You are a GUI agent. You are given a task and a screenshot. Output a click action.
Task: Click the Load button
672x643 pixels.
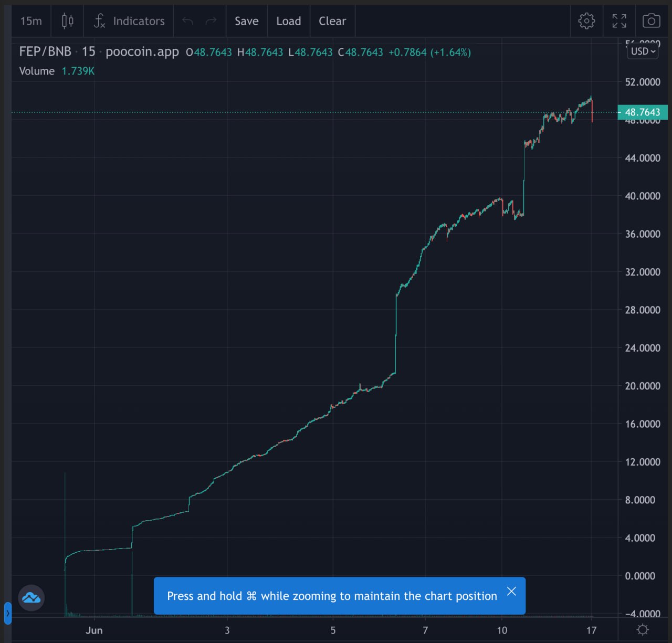(289, 21)
